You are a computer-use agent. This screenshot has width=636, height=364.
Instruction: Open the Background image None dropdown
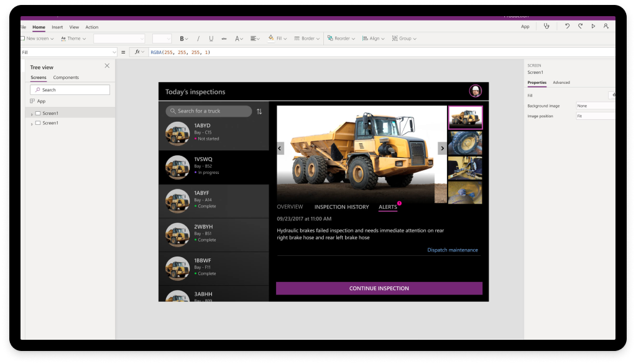596,106
